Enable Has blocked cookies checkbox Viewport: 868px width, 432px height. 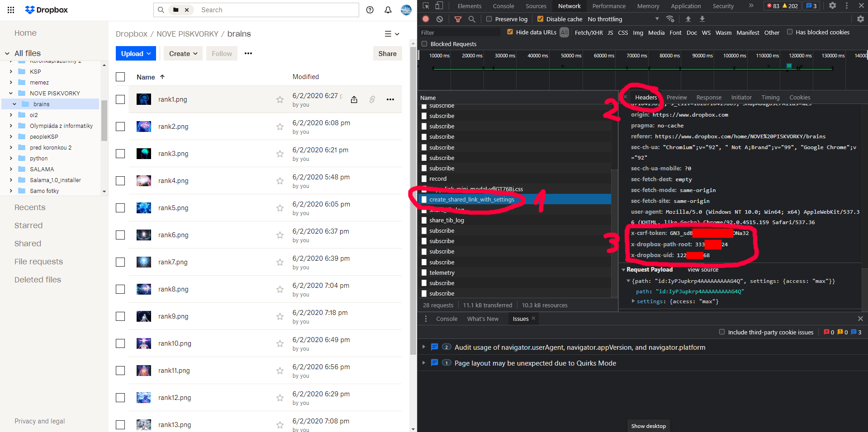(790, 32)
